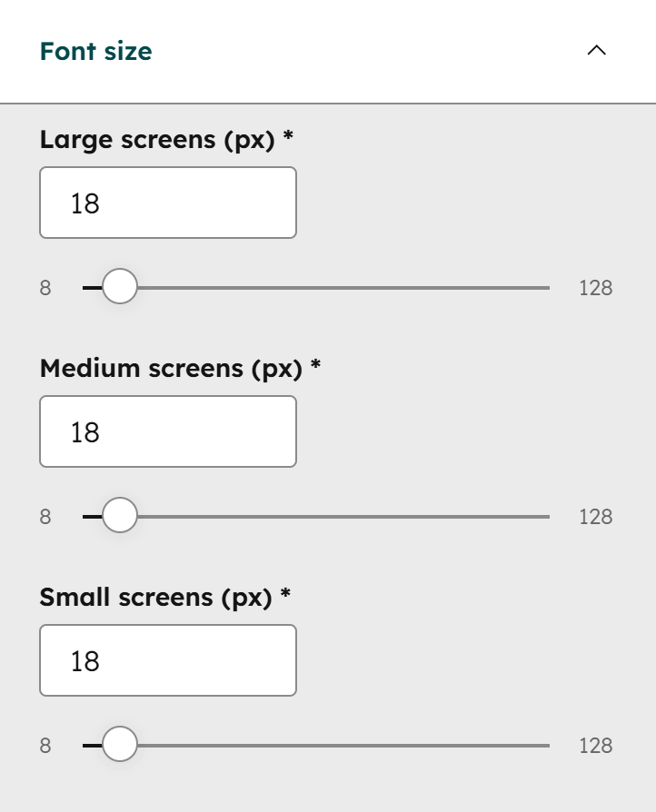
Task: Select the Large screens input field
Action: (x=167, y=203)
